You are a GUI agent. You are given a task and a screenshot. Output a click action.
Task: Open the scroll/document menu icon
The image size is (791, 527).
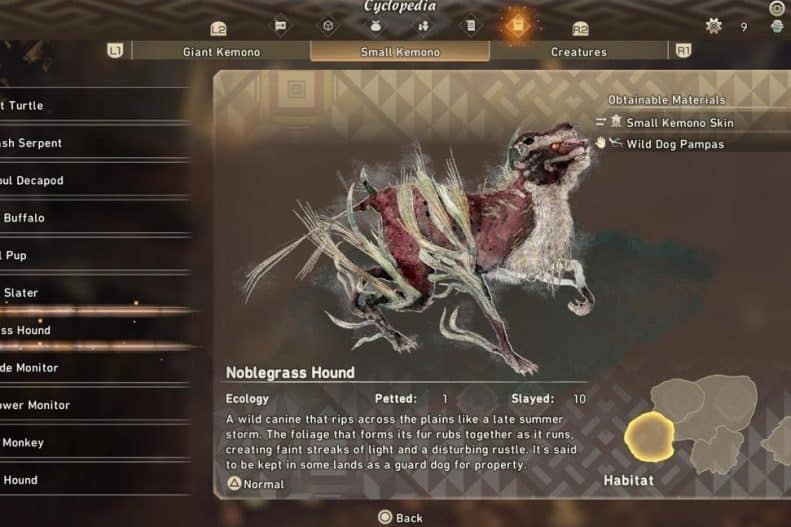[x=470, y=26]
